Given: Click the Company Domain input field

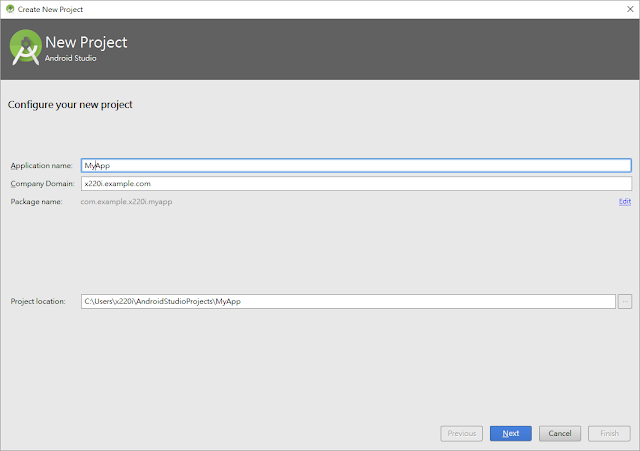Looking at the screenshot, I should pos(356,184).
